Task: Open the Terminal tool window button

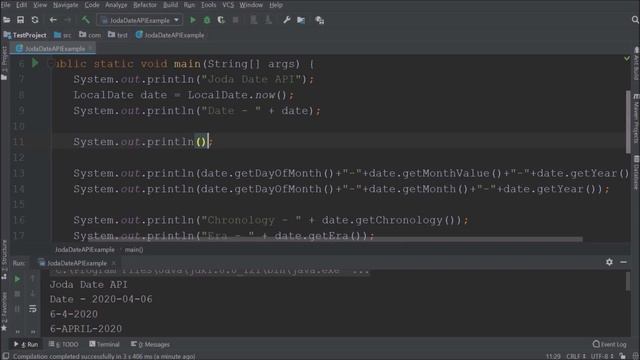Action: [104, 344]
